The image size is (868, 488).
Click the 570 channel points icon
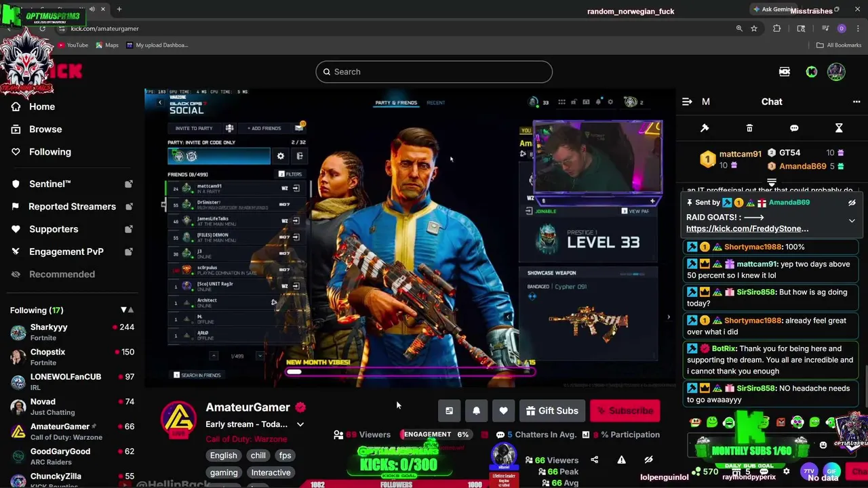(x=696, y=472)
